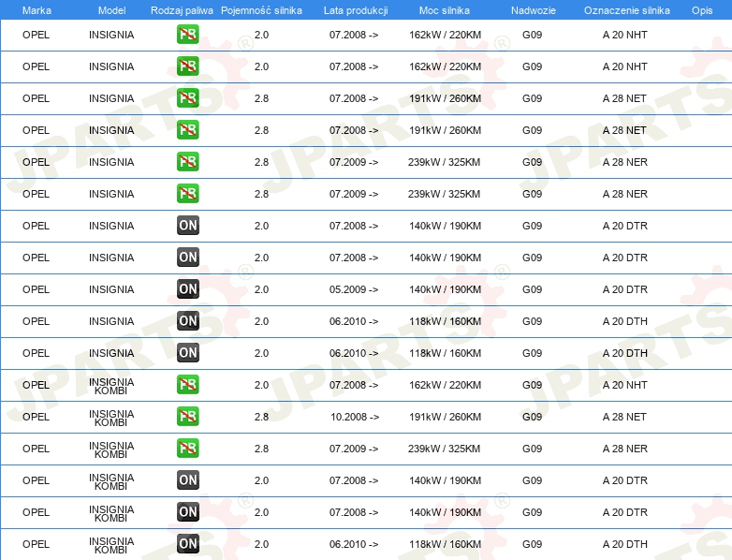
Task: Click the OPEL cell in the 10.2008 row
Action: [x=36, y=417]
